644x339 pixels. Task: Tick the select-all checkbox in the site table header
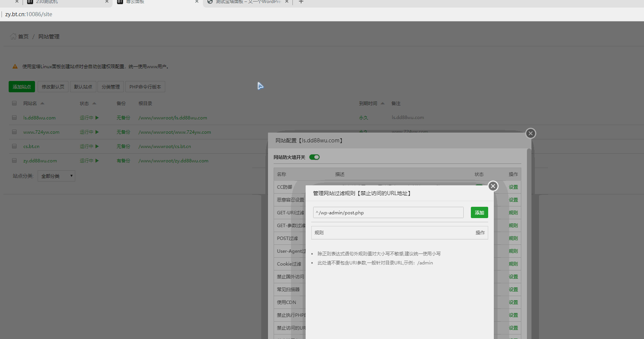pyautogui.click(x=14, y=103)
